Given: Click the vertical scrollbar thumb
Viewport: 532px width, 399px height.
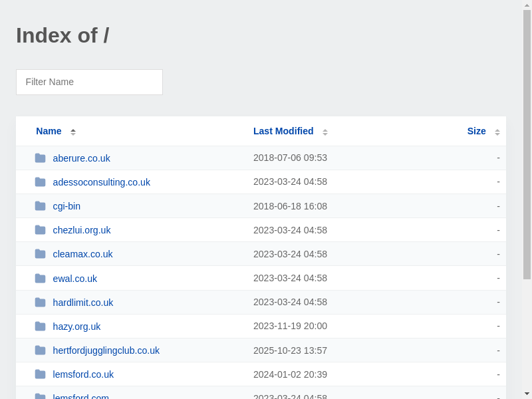Looking at the screenshot, I should pos(527,143).
